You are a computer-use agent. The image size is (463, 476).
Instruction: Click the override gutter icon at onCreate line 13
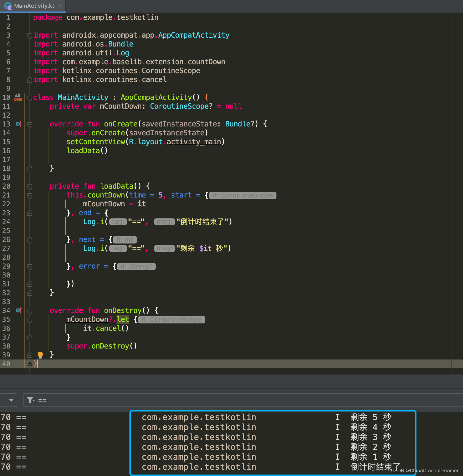pyautogui.click(x=19, y=124)
